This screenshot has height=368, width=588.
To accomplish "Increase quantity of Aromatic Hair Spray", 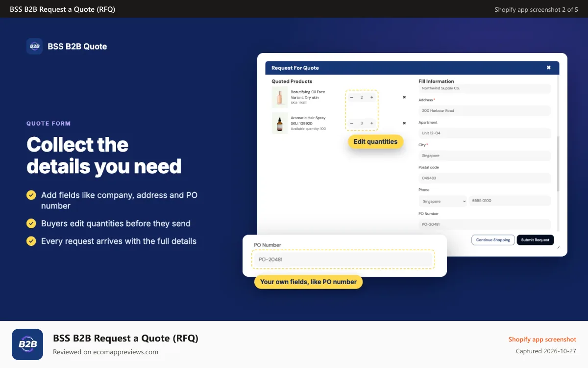I will [371, 123].
